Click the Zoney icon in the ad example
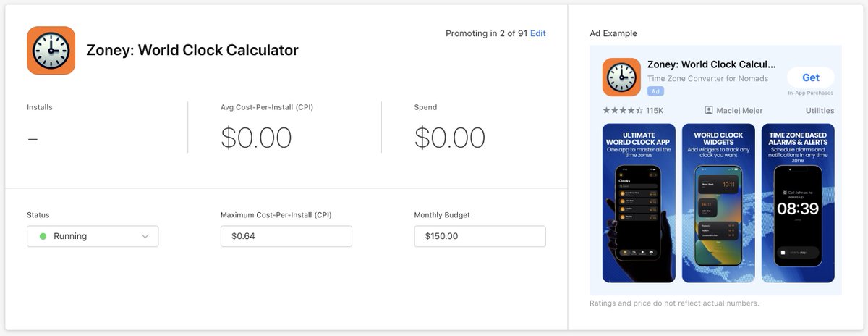Viewport: 868px width, 336px height. 621,77
